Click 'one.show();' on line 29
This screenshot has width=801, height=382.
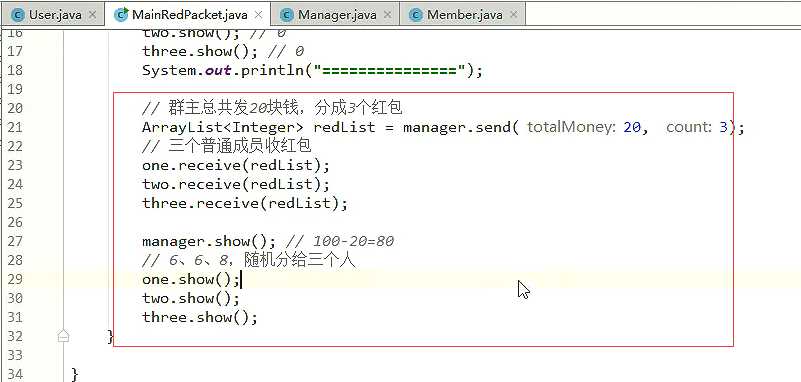pyautogui.click(x=191, y=279)
